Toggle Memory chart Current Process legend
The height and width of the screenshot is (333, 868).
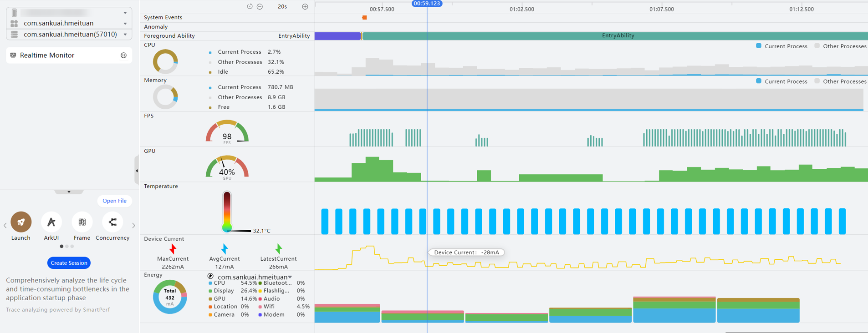[781, 81]
